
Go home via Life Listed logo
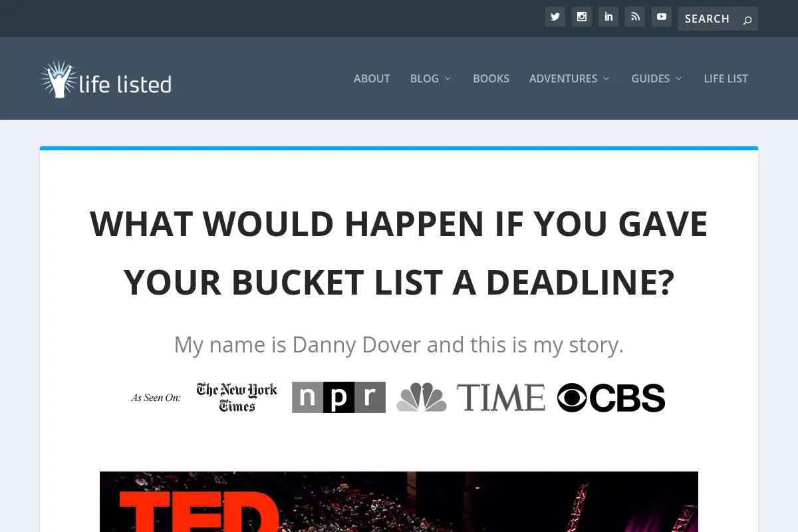coord(106,79)
